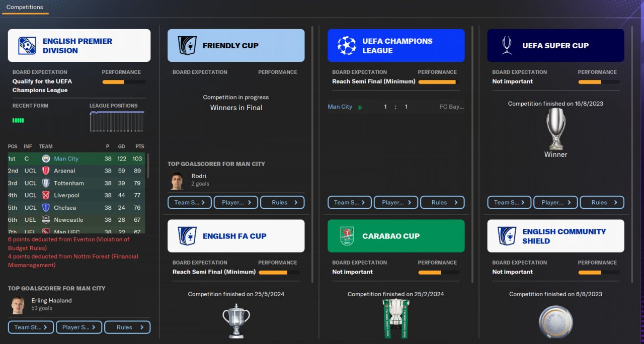The height and width of the screenshot is (344, 644).
Task: Click the Tottenham club badge in table
Action: (46, 183)
